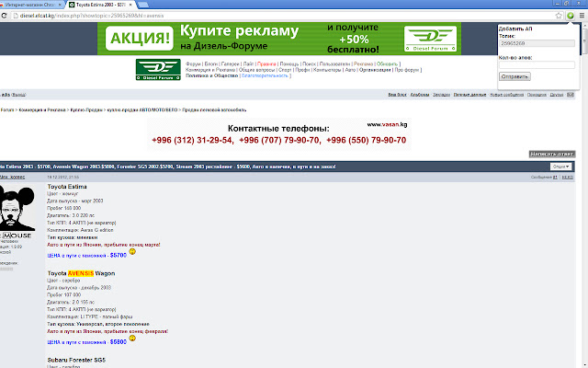The image size is (588, 368).
Task: Click the Личные данные link
Action: (x=469, y=95)
